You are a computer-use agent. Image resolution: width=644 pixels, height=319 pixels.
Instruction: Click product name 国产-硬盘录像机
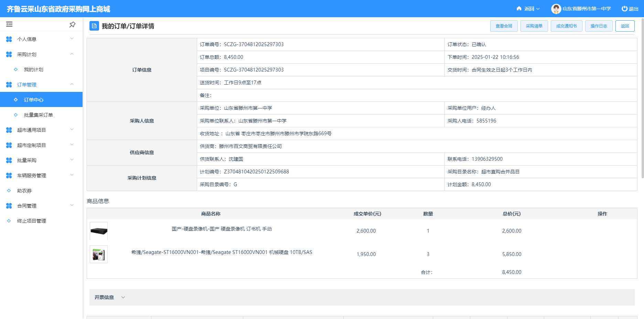(x=222, y=229)
